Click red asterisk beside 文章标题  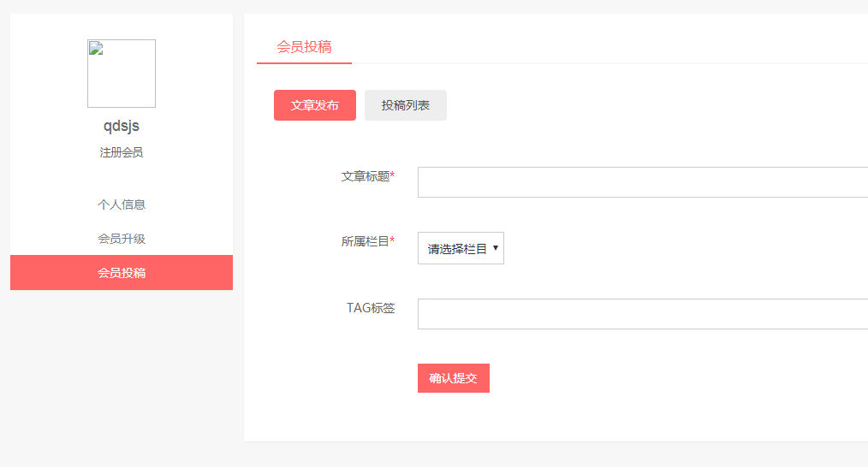coord(392,175)
